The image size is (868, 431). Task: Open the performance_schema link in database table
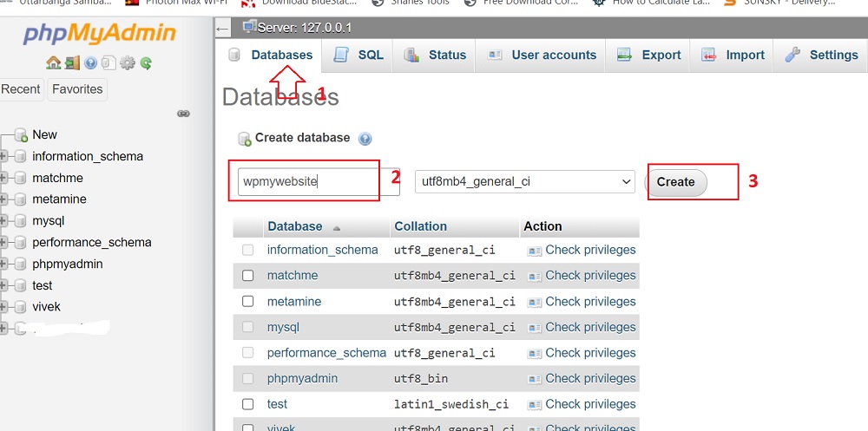tap(326, 353)
